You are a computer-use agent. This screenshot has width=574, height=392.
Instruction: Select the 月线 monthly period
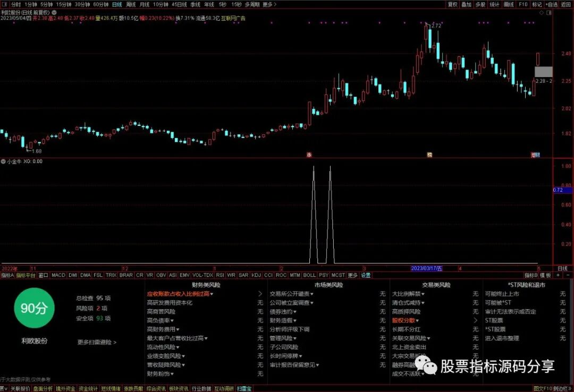(x=145, y=4)
